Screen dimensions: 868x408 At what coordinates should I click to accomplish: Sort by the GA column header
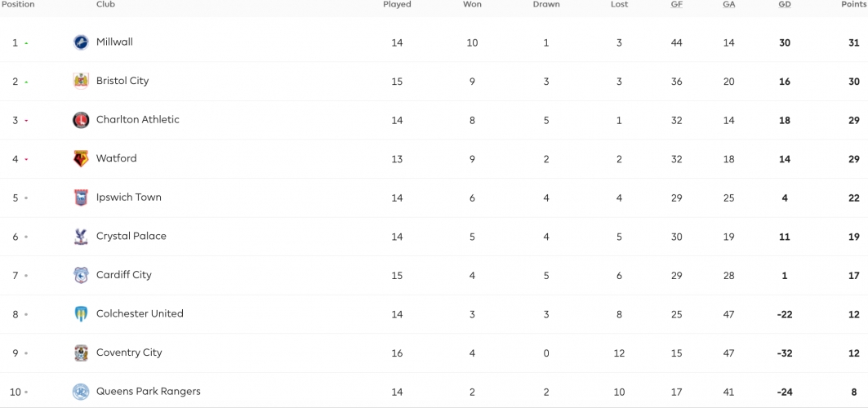pos(729,4)
